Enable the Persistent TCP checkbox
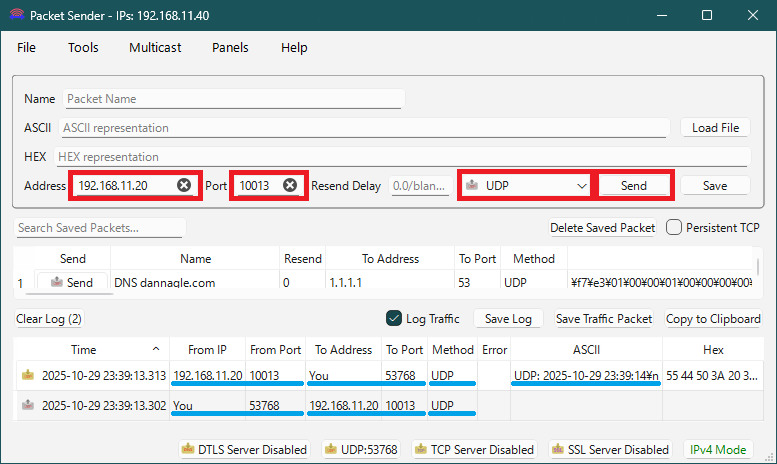Image resolution: width=777 pixels, height=464 pixels. (x=674, y=227)
